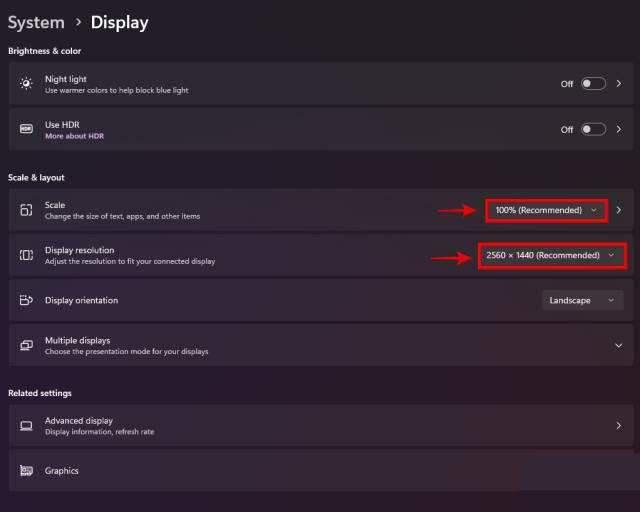Open the Scale 100% dropdown
This screenshot has width=640, height=512.
point(546,210)
